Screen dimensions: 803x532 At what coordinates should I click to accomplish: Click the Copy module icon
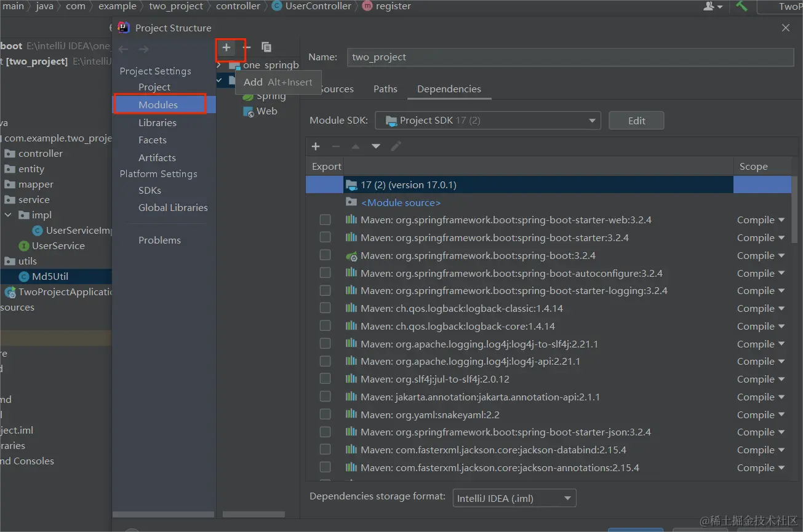[266, 47]
